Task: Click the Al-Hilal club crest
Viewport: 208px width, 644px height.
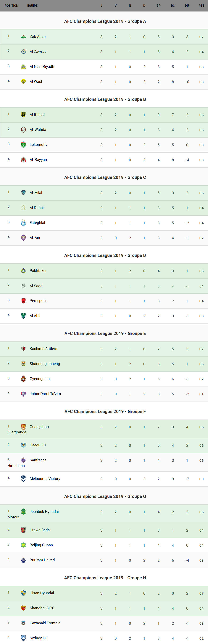Action: click(23, 193)
